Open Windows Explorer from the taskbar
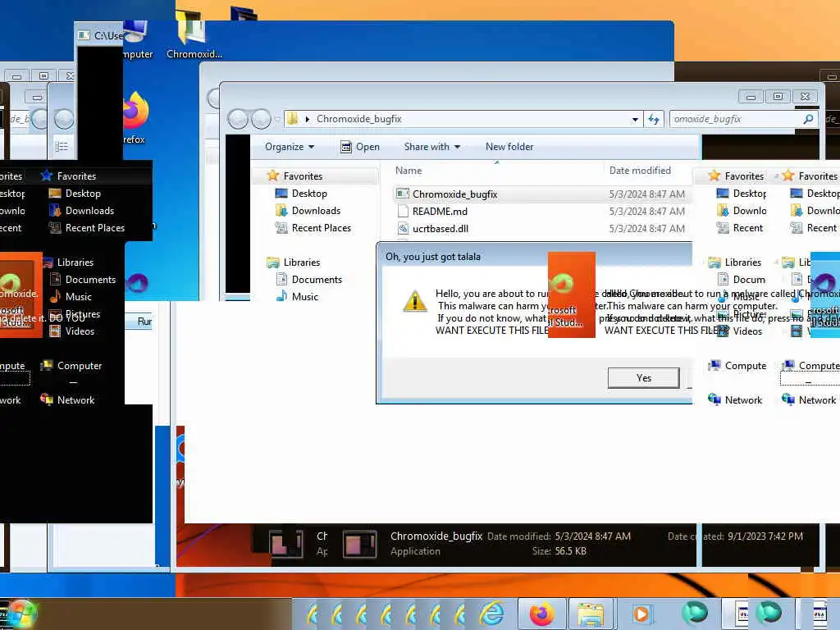 coord(591,614)
